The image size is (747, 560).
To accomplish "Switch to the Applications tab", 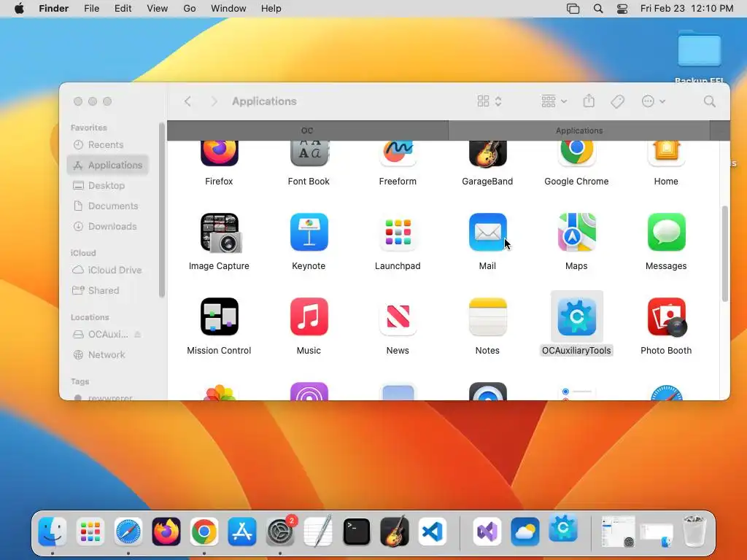I will tap(579, 131).
